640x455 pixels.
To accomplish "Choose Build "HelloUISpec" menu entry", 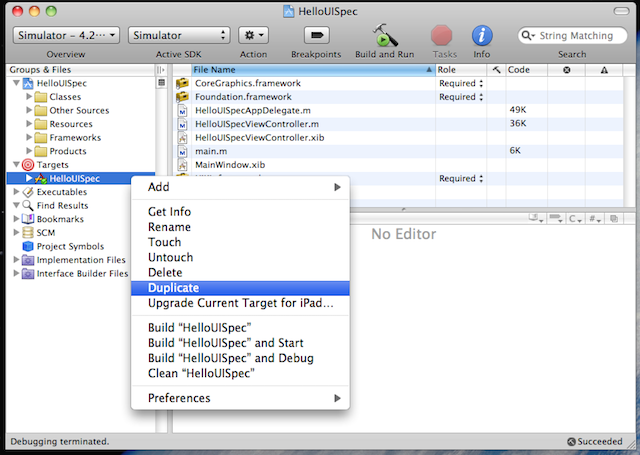I will tap(240, 328).
